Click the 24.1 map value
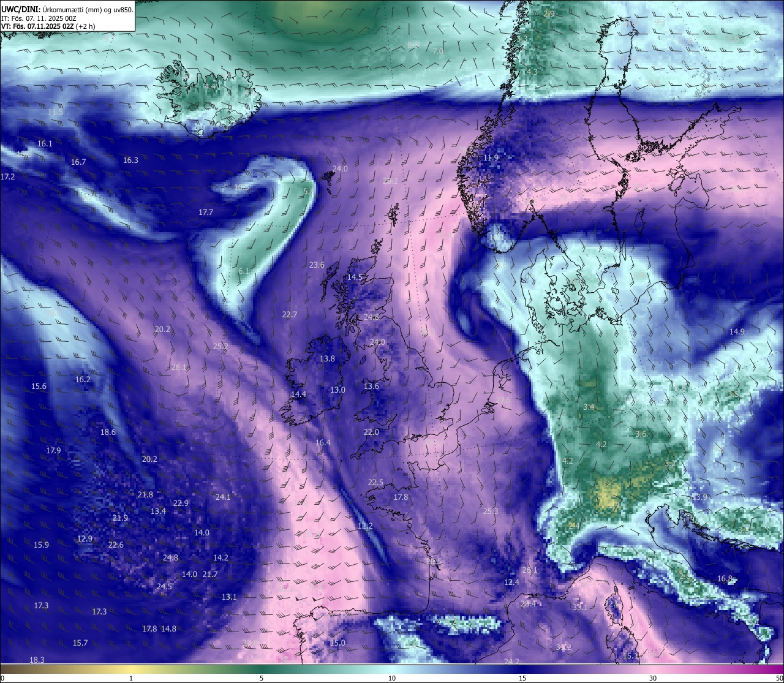This screenshot has height=683, width=784. click(223, 497)
